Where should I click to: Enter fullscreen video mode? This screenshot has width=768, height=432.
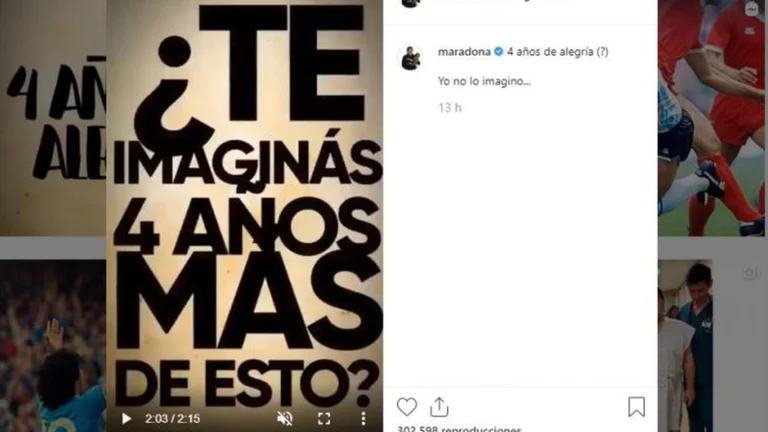pos(324,418)
